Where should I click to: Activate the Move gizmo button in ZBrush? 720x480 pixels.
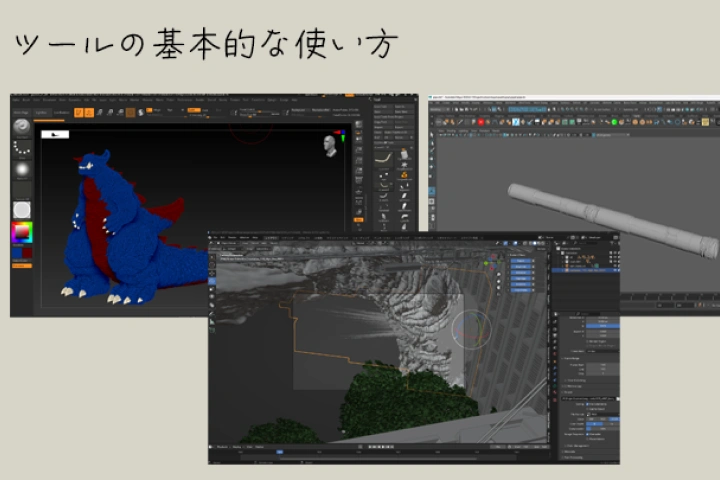pos(100,113)
